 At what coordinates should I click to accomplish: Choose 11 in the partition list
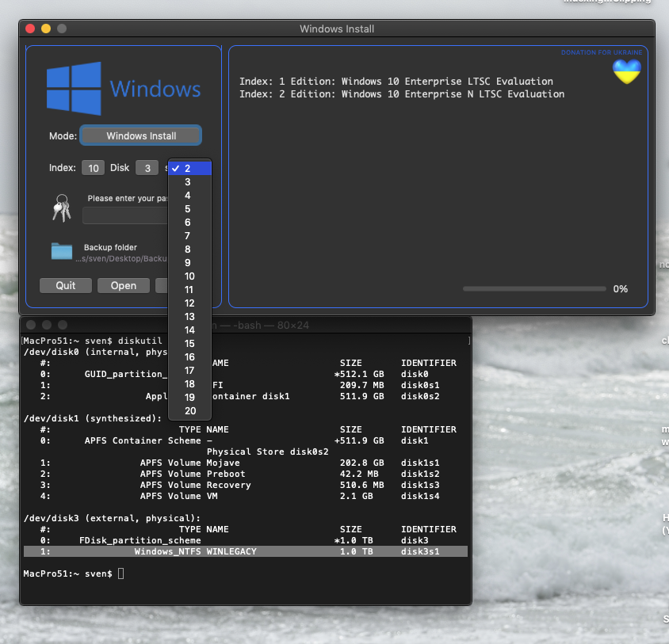pyautogui.click(x=190, y=290)
